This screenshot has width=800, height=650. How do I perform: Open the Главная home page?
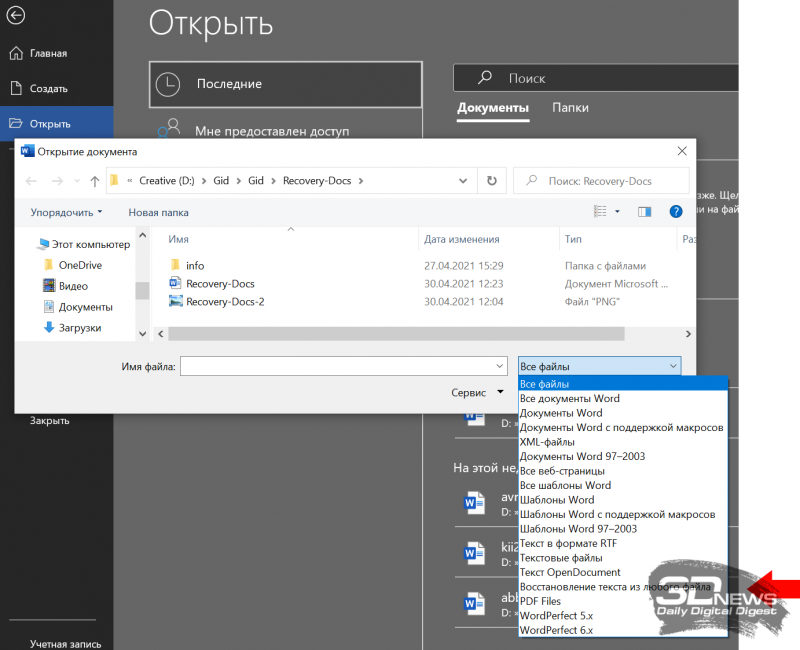[x=38, y=53]
